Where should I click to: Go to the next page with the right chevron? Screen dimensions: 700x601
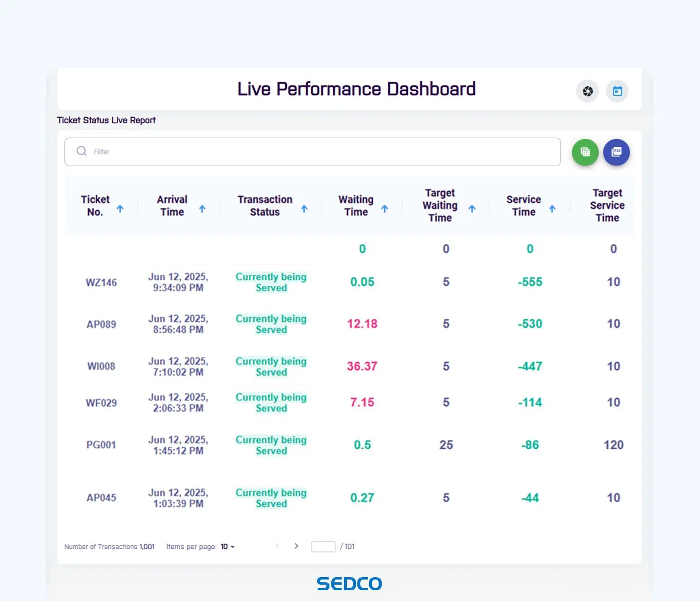coord(296,546)
